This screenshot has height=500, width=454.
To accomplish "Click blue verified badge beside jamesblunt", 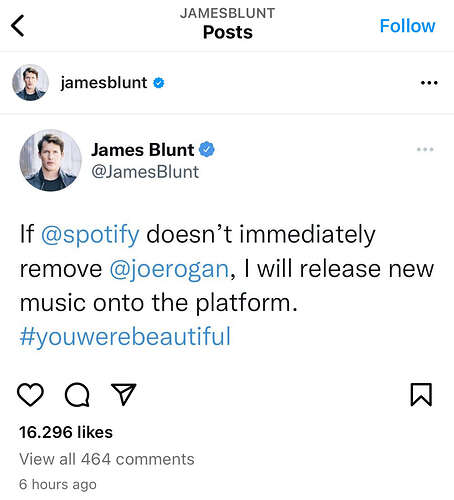I will pos(159,83).
